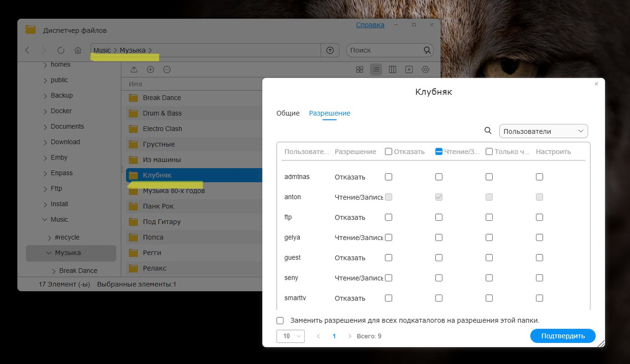This screenshot has width=630, height=364.
Task: Click the Electro Clash folder icon
Action: [133, 129]
